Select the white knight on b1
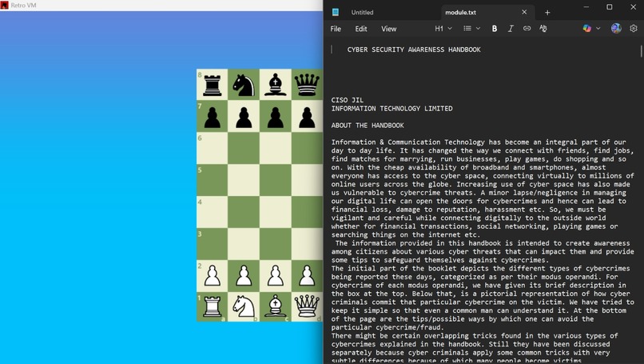 point(244,306)
